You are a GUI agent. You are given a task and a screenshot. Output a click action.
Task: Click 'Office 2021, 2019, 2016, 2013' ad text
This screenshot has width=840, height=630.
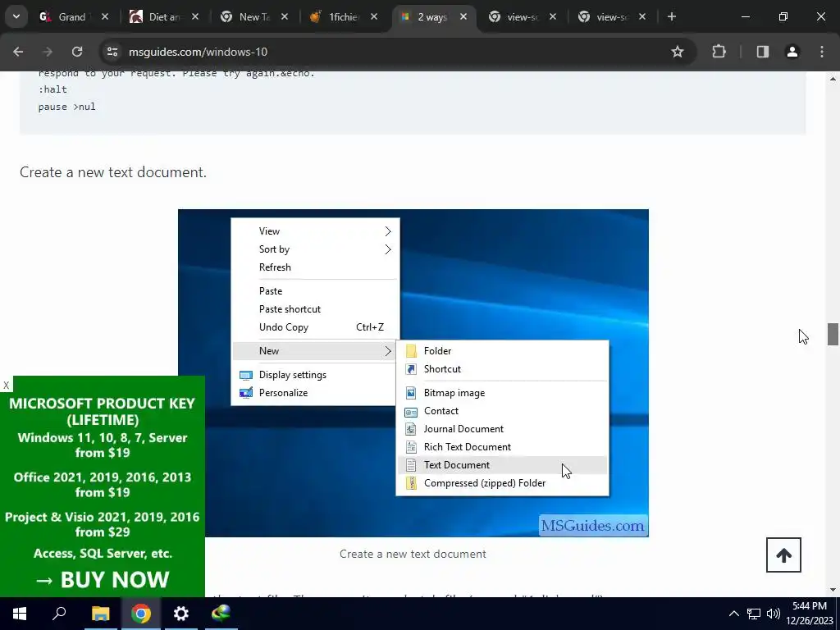pos(103,477)
